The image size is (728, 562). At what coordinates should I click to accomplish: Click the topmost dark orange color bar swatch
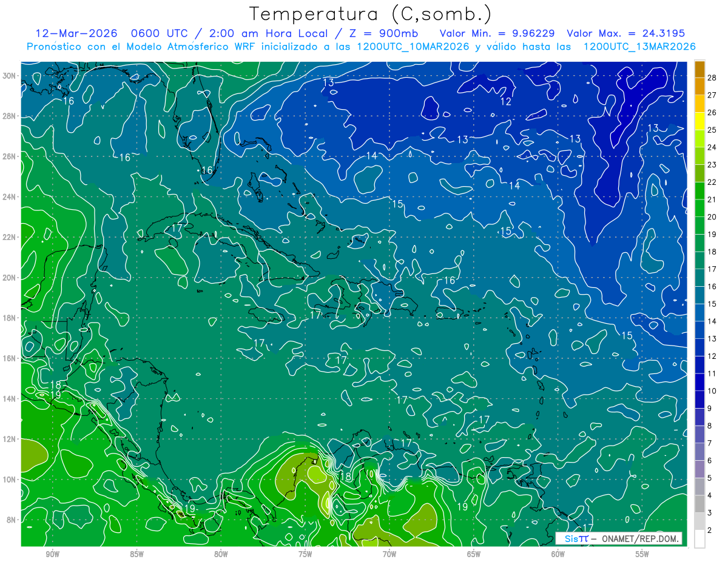(699, 69)
